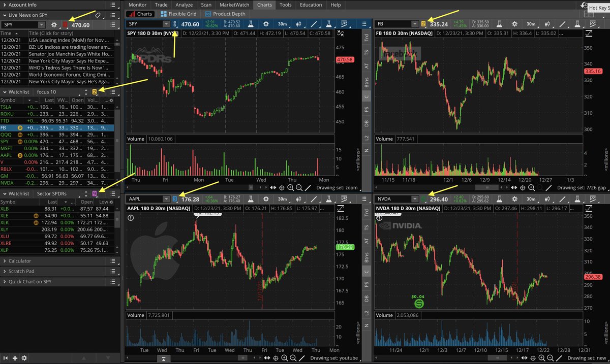Open the Live News settings gear
The height and width of the screenshot is (364, 610).
[x=54, y=24]
